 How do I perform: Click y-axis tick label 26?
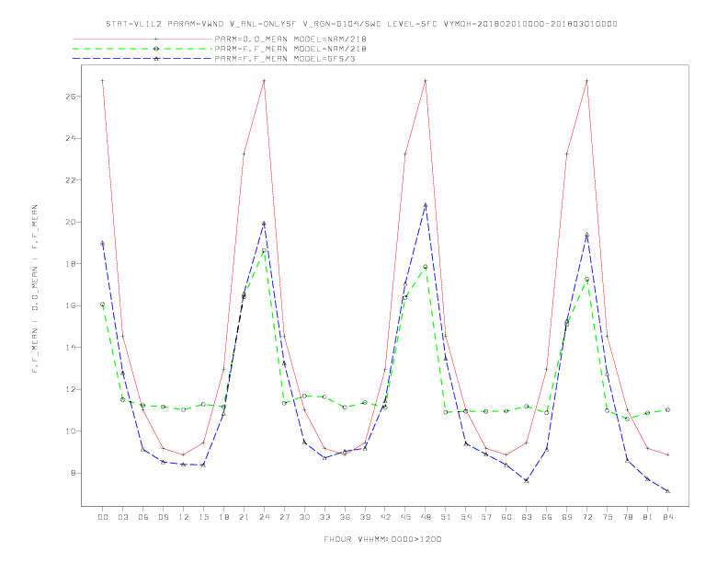point(71,97)
